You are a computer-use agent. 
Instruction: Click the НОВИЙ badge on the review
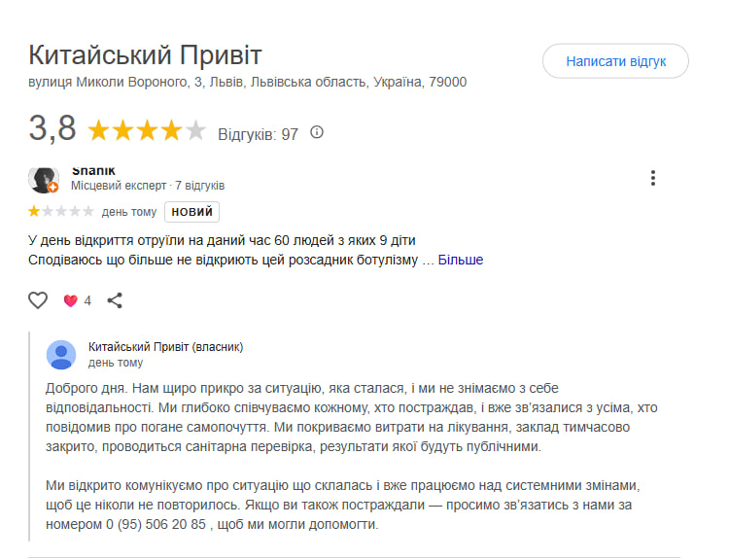191,212
